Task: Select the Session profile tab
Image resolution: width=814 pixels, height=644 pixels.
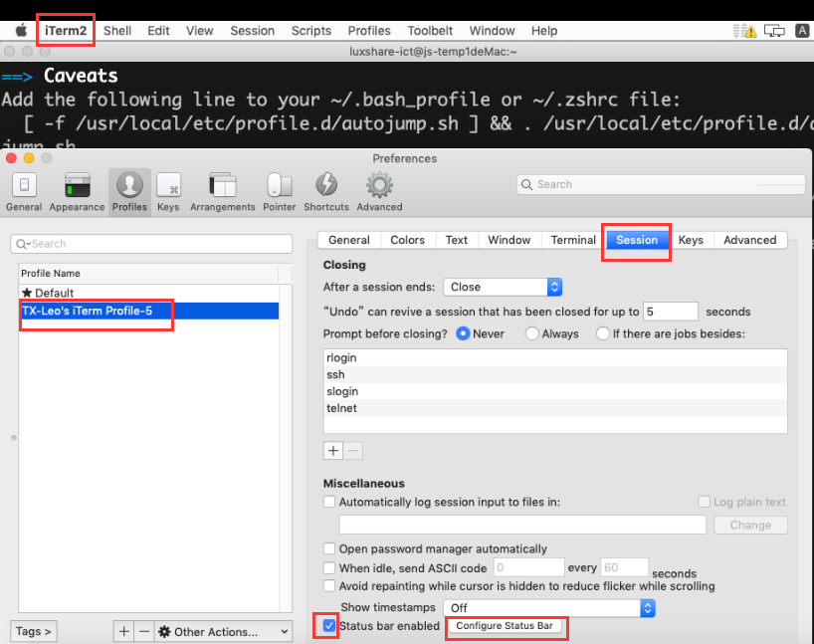Action: click(637, 240)
